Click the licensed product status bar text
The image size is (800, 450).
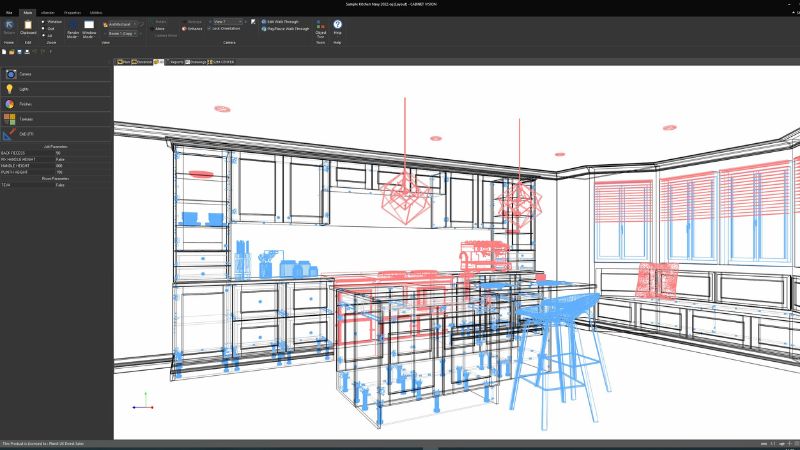(43, 444)
